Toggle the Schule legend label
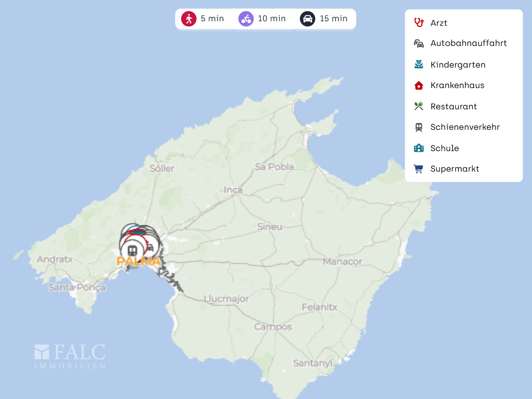 (x=445, y=148)
